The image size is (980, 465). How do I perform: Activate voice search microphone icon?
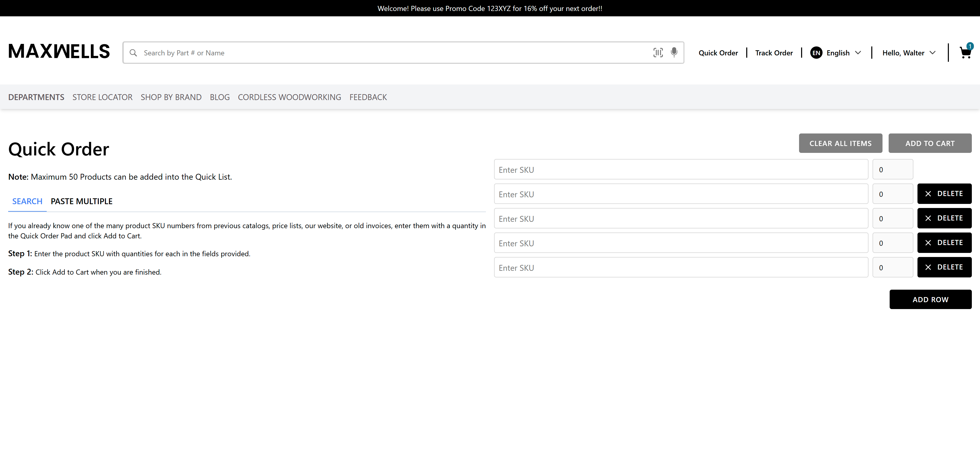(x=674, y=52)
